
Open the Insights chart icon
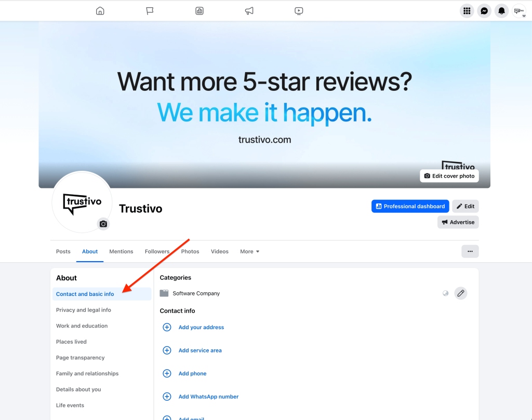[x=199, y=11]
